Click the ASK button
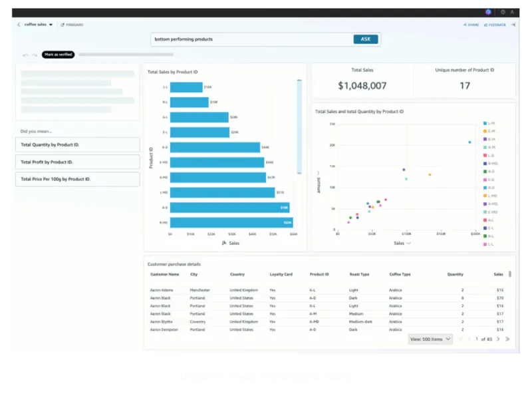The height and width of the screenshot is (400, 532). point(365,39)
